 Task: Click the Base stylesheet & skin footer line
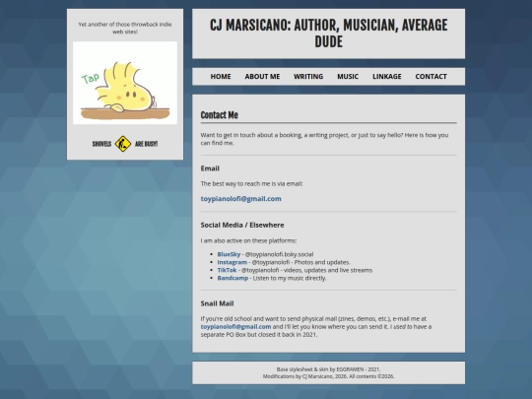coord(328,369)
